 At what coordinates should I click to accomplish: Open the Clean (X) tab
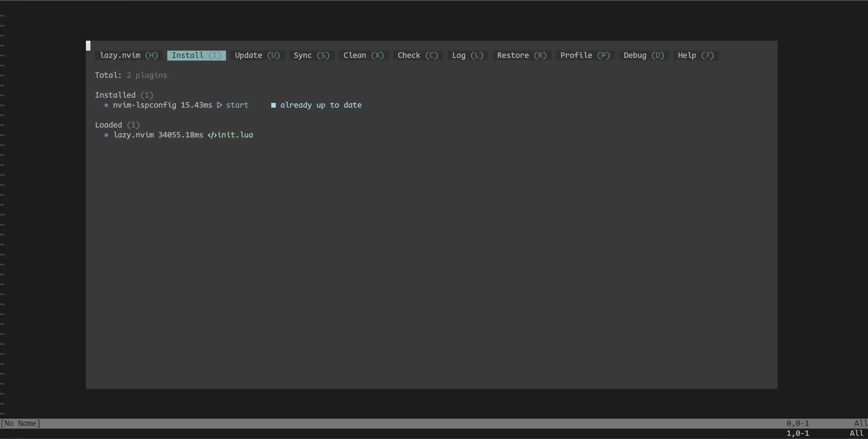[x=364, y=55]
